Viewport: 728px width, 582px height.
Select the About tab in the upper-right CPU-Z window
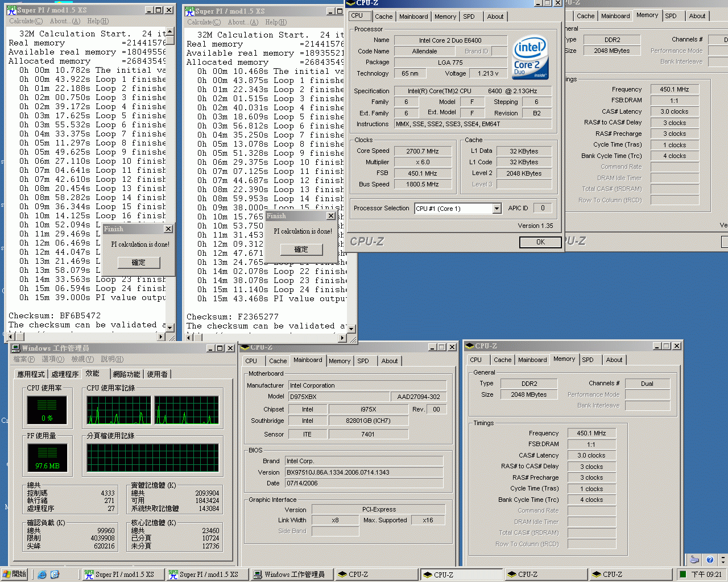[697, 16]
